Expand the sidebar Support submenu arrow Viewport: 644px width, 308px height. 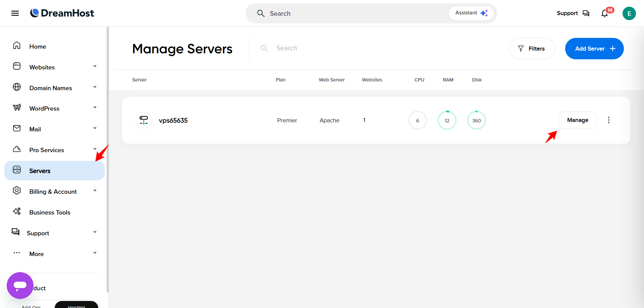pyautogui.click(x=95, y=232)
